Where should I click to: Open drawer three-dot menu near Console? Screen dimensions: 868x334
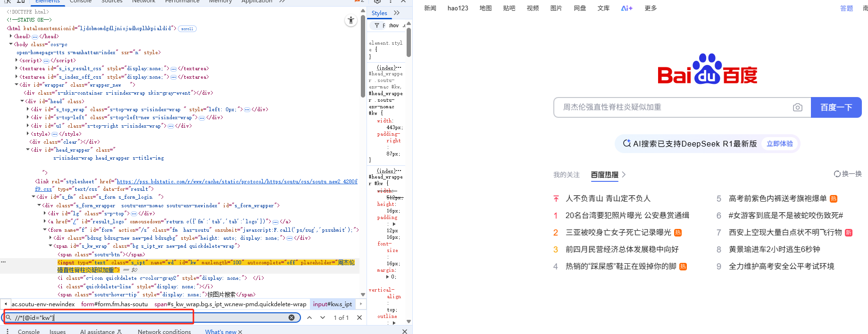point(8,332)
